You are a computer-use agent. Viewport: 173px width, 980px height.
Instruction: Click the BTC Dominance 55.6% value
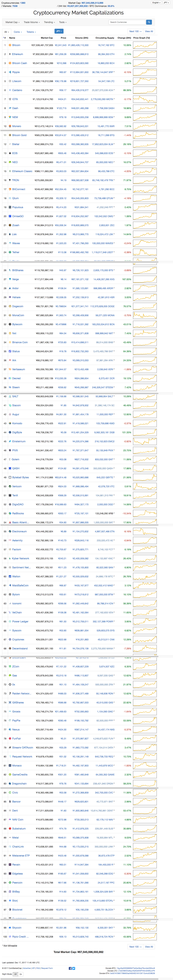point(111,6)
